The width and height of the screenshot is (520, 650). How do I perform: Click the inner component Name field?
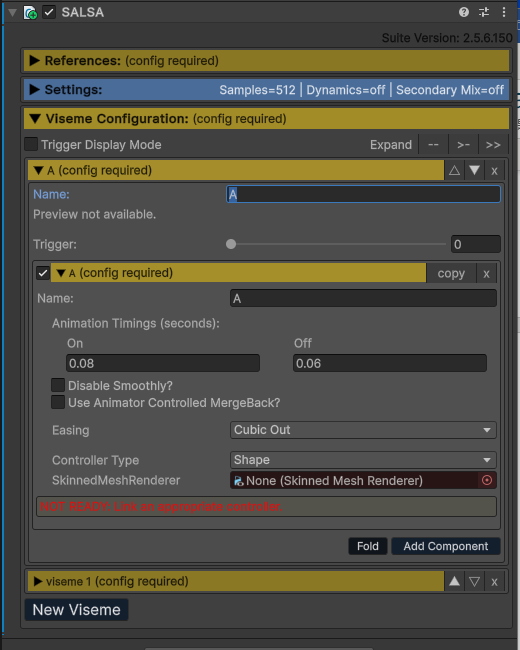pos(363,298)
